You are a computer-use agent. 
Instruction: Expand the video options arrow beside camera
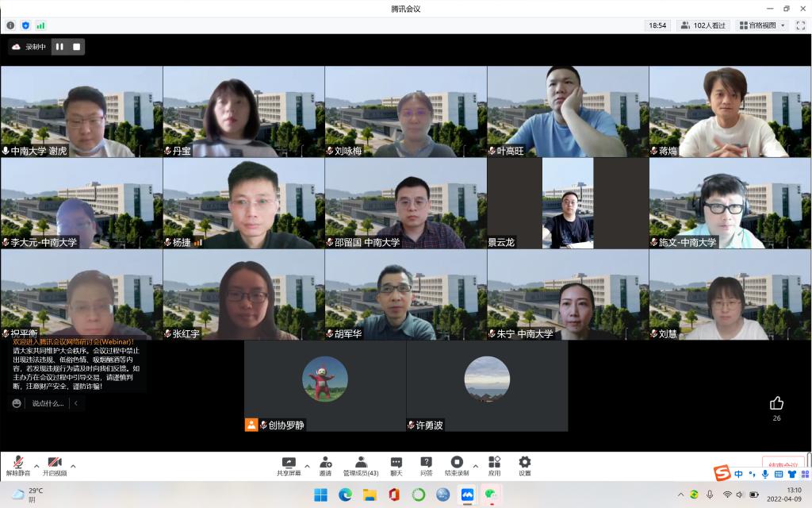(x=73, y=465)
